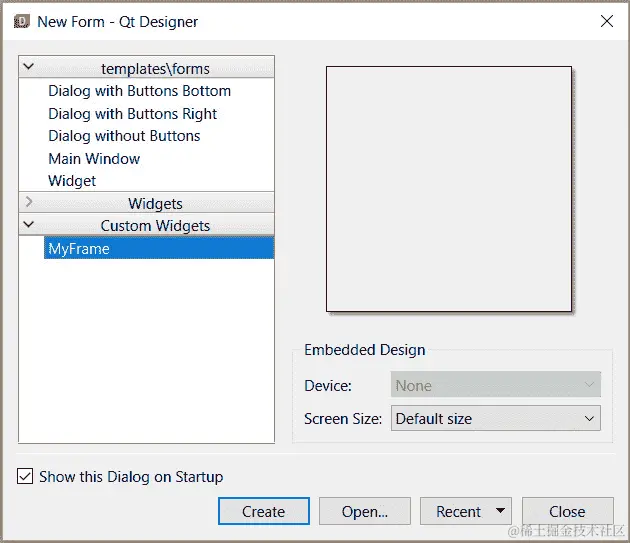Image resolution: width=630 pixels, height=543 pixels.
Task: Click the Widgets section header
Action: pos(147,203)
